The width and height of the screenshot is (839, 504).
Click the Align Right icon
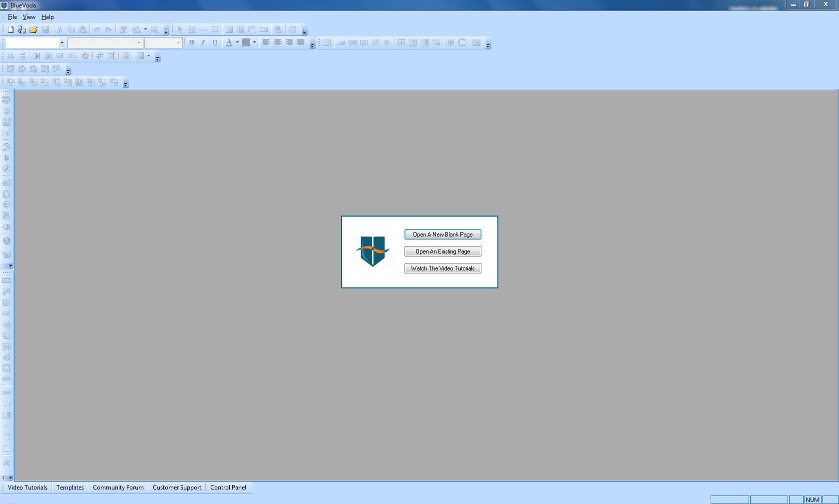click(x=289, y=42)
